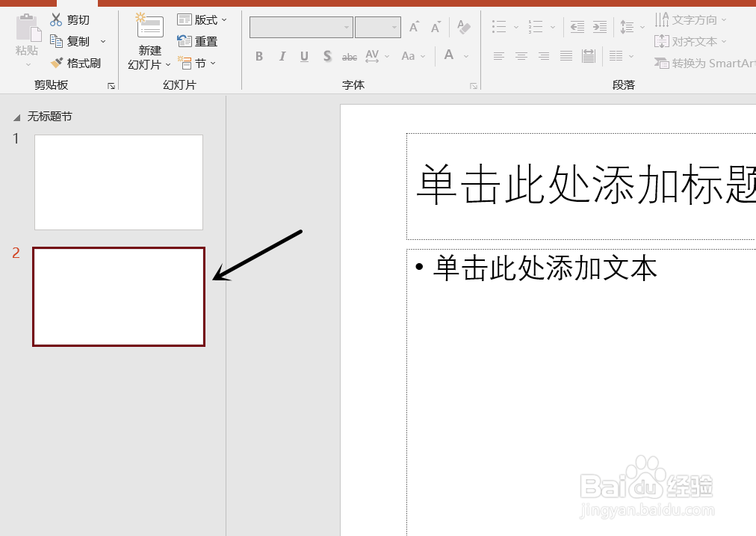Align text left
Image resolution: width=756 pixels, height=536 pixels.
499,57
